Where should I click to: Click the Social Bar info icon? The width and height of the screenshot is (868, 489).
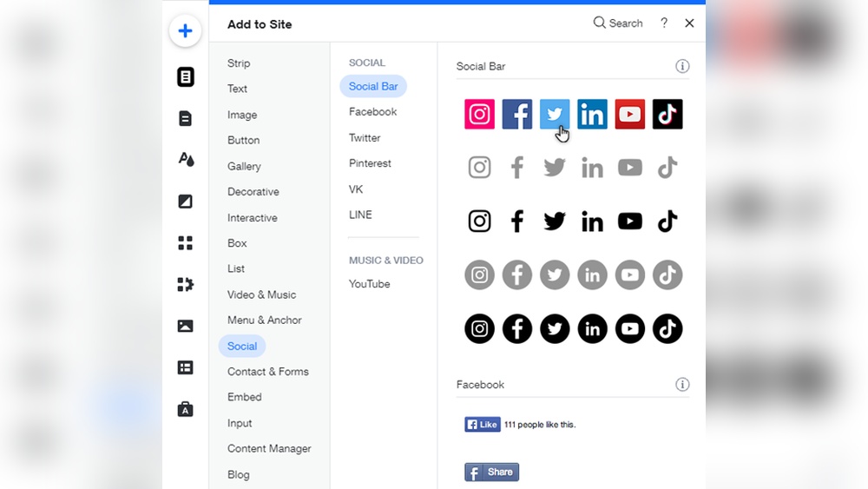click(x=682, y=67)
